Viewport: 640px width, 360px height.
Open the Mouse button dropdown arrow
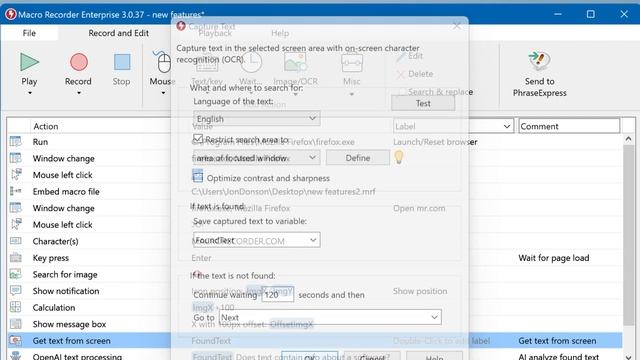click(163, 93)
